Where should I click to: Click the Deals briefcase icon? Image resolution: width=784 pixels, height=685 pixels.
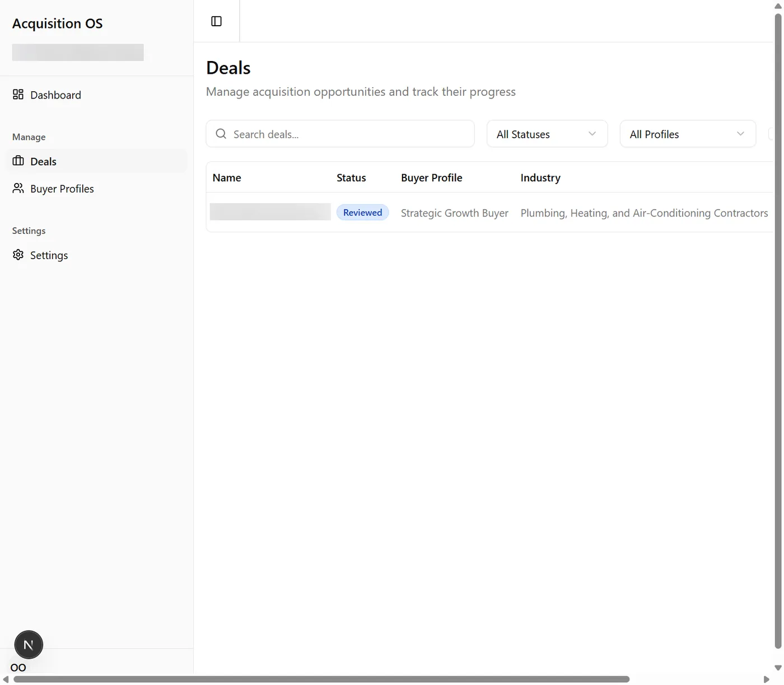point(18,161)
